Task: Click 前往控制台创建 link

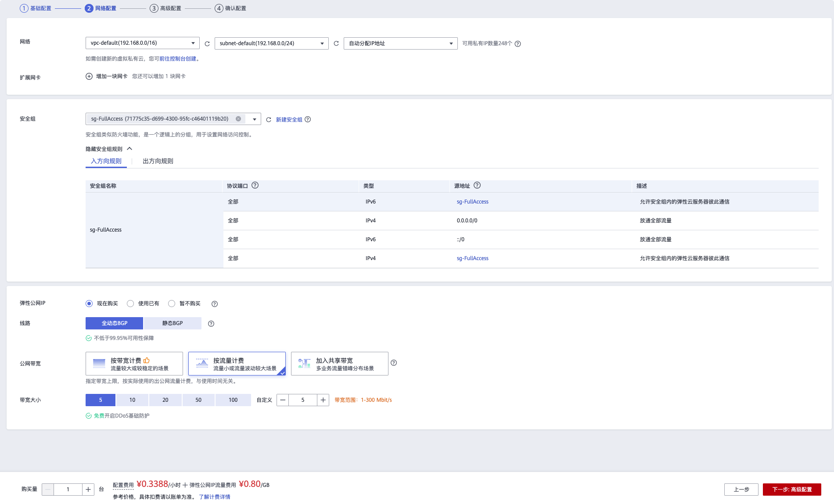Action: [178, 59]
